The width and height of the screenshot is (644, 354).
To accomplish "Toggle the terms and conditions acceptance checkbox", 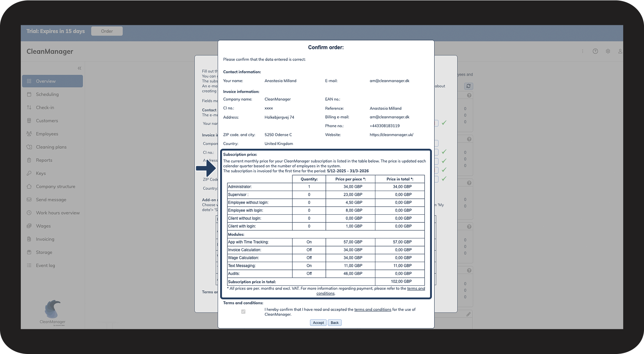I will (243, 312).
